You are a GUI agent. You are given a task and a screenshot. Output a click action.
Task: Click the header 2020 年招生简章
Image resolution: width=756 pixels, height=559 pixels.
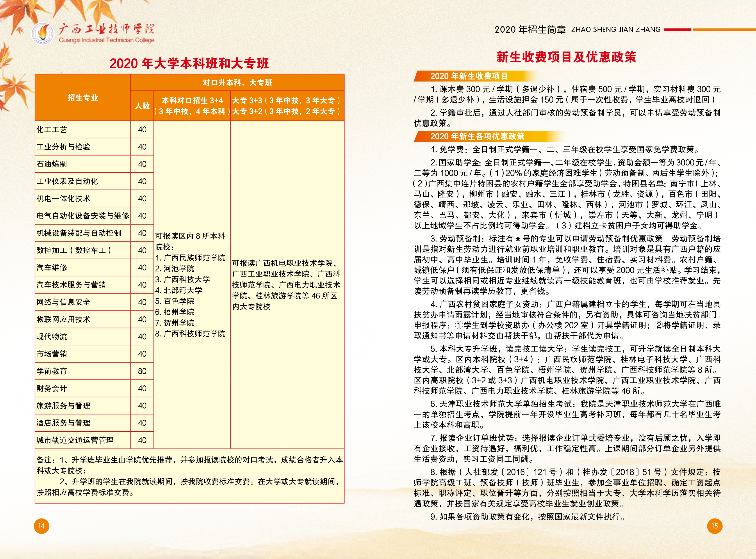click(530, 30)
